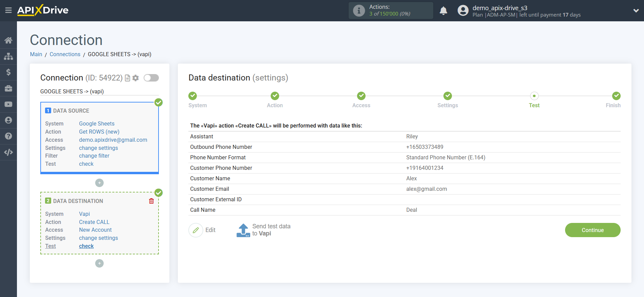The image size is (644, 297).
Task: Open the hamburger menu
Action: coord(8,10)
